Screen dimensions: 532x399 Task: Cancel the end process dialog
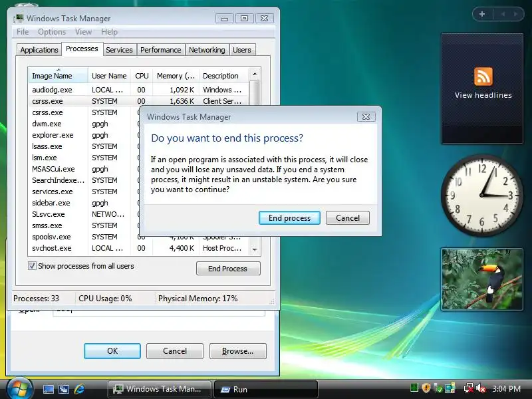pos(348,218)
